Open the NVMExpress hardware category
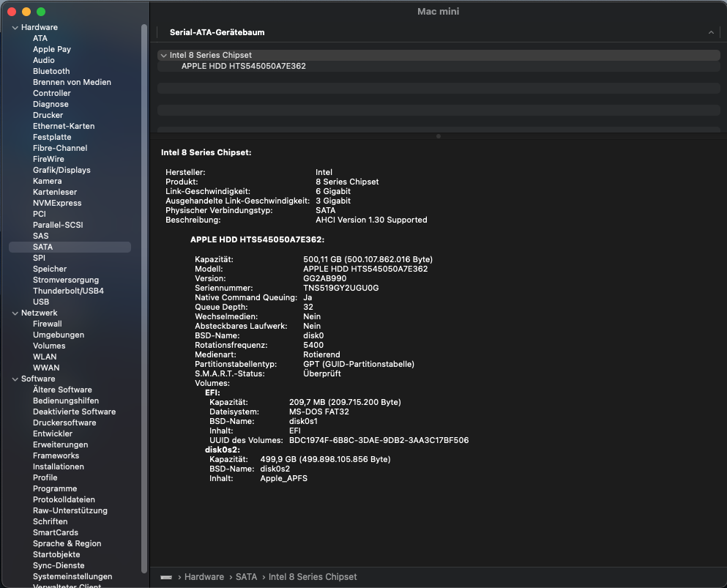This screenshot has height=588, width=727. click(57, 203)
